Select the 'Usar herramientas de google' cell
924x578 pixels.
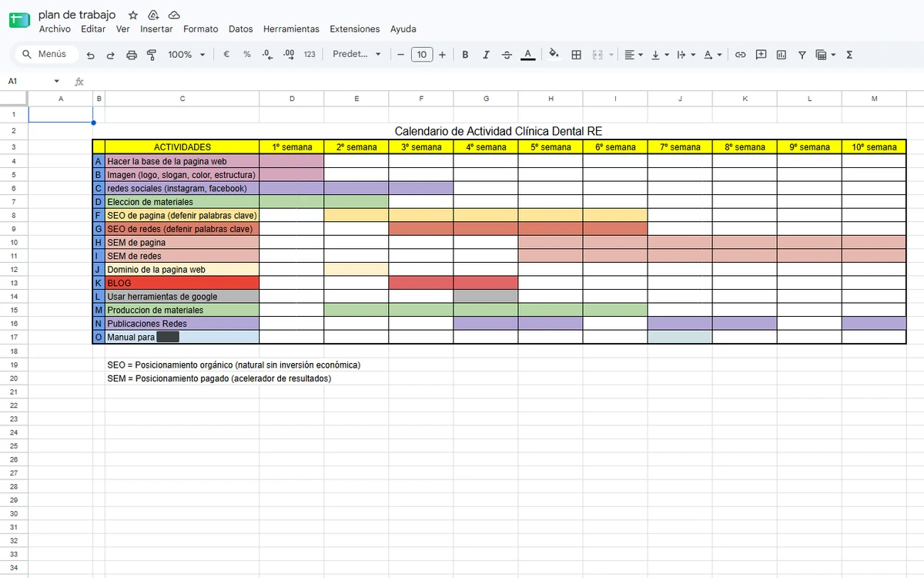(182, 296)
